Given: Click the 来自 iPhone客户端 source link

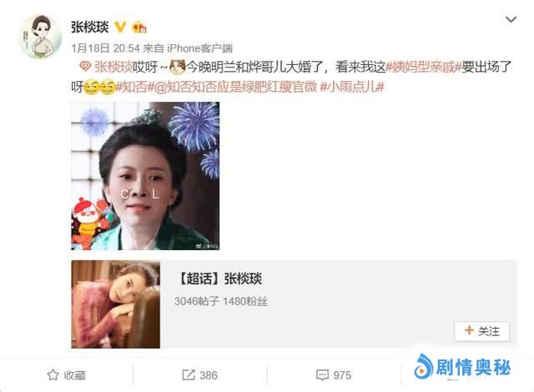Looking at the screenshot, I should pos(188,48).
